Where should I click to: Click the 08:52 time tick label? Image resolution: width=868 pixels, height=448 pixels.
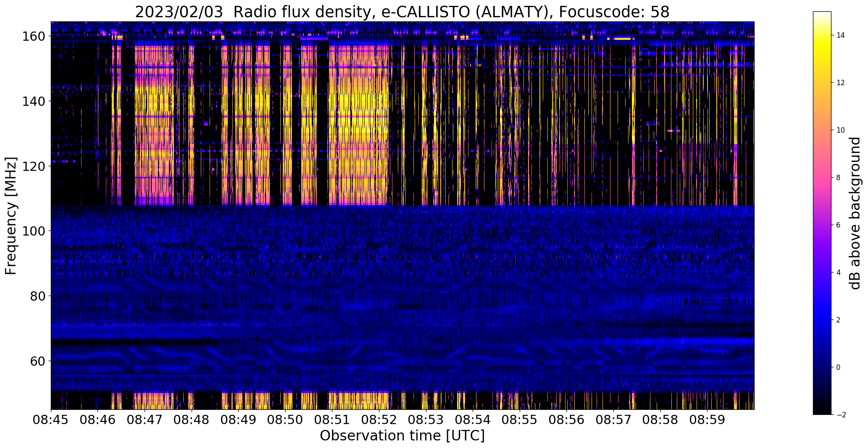point(379,420)
